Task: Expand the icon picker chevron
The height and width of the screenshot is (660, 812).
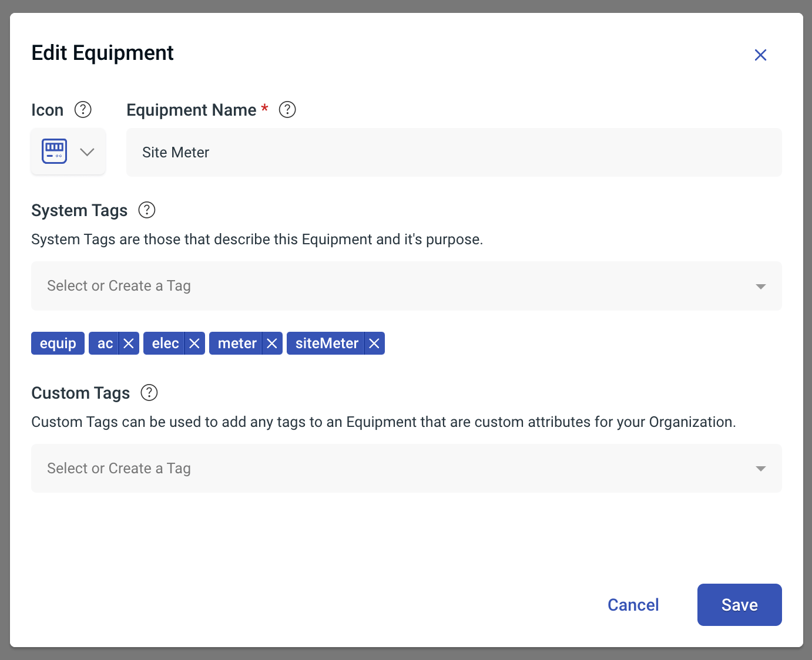Action: pos(87,152)
